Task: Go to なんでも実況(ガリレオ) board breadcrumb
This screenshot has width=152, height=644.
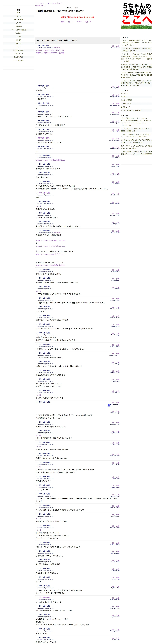Action: (x=55, y=3)
